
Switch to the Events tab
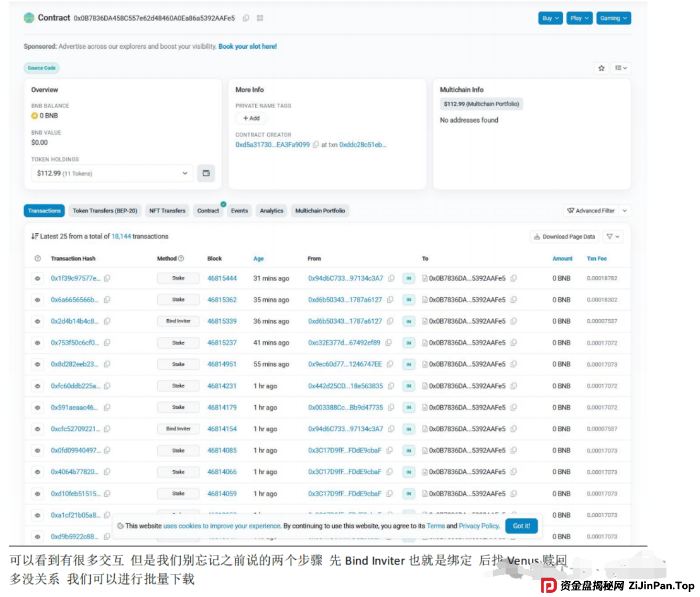click(x=239, y=210)
